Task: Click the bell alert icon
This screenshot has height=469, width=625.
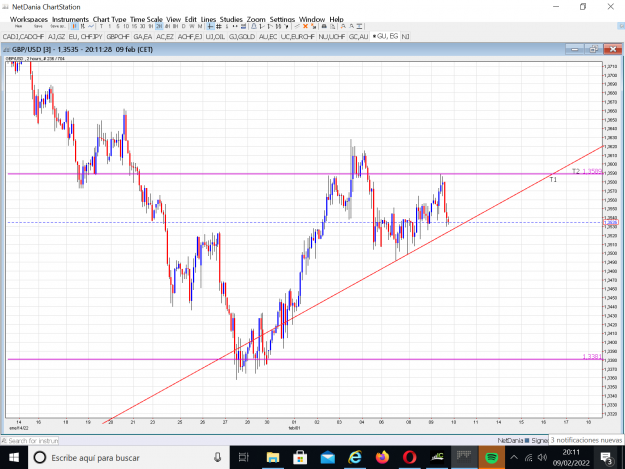Action: tap(254, 26)
